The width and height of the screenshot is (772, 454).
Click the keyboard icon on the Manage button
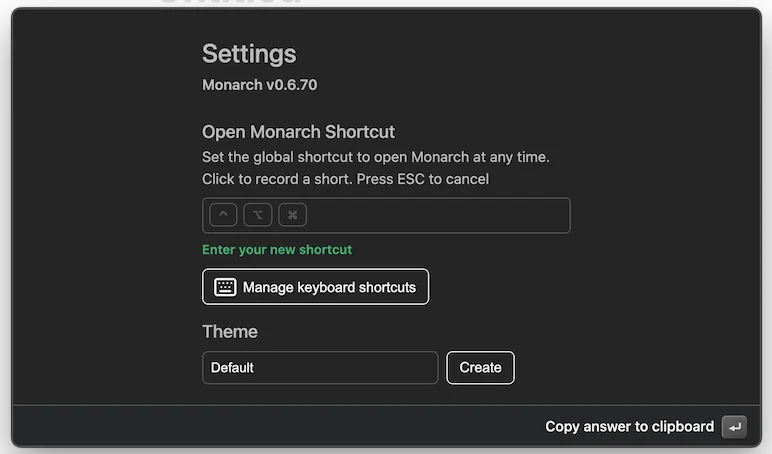click(225, 287)
